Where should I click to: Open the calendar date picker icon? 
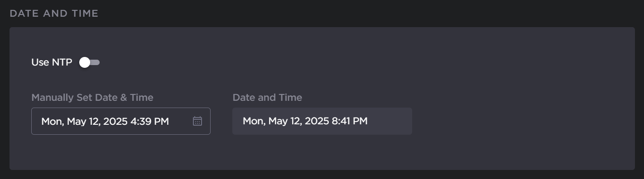pyautogui.click(x=197, y=121)
